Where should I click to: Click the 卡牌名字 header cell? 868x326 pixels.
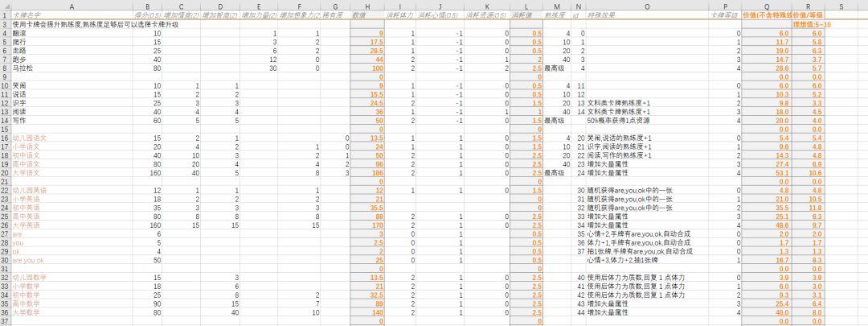[x=72, y=15]
